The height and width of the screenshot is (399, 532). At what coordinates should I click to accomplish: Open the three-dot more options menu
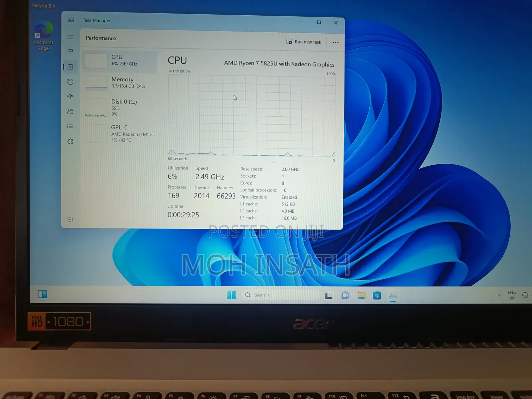tap(335, 42)
